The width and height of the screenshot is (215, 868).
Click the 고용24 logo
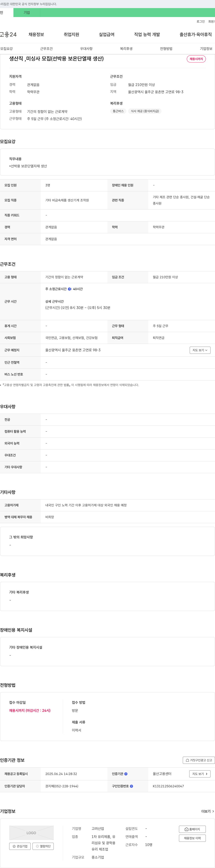9,35
